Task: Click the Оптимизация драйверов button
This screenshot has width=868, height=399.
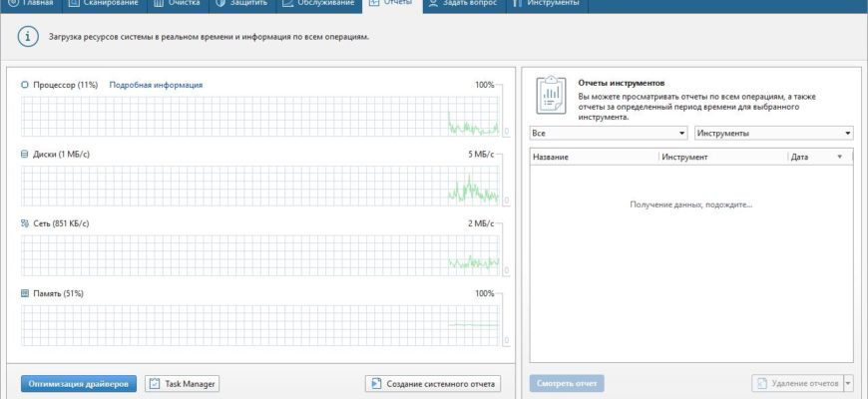Action: [78, 384]
